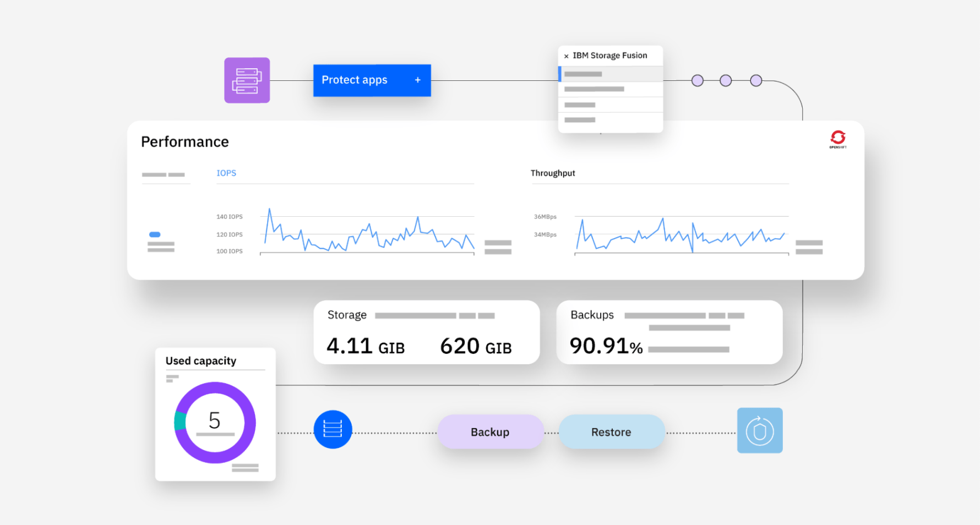Viewport: 980px width, 525px height.
Task: Click the blue legend pill in Performance panel
Action: (155, 234)
